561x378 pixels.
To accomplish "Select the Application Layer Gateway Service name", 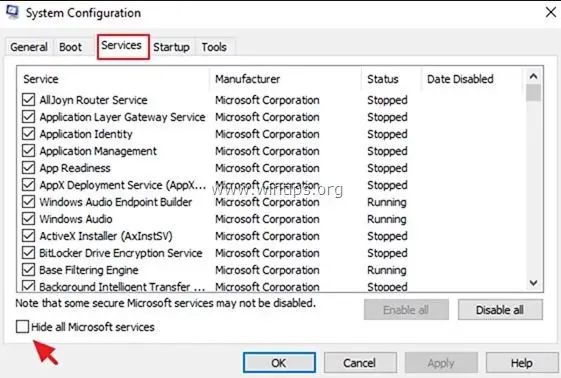I will (x=122, y=117).
